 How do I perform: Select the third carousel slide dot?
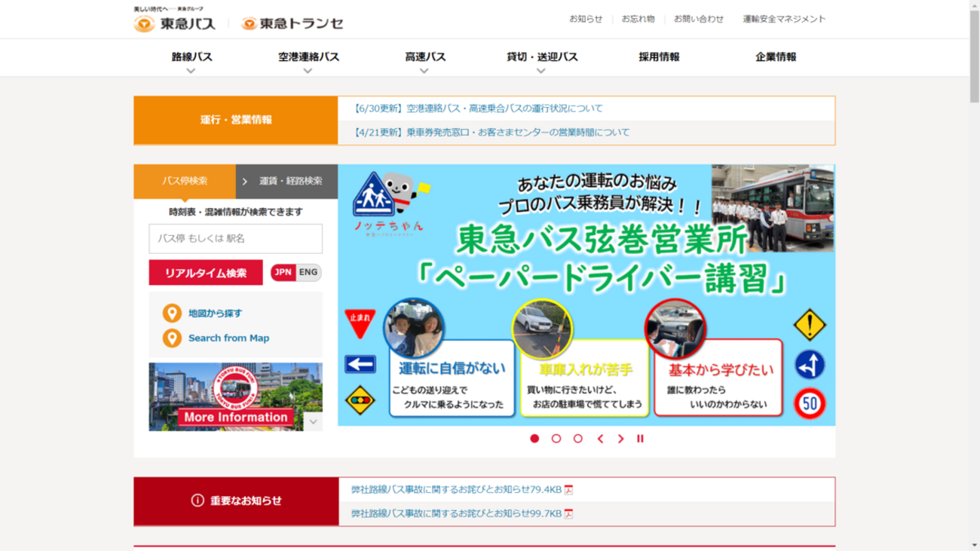pos(578,439)
